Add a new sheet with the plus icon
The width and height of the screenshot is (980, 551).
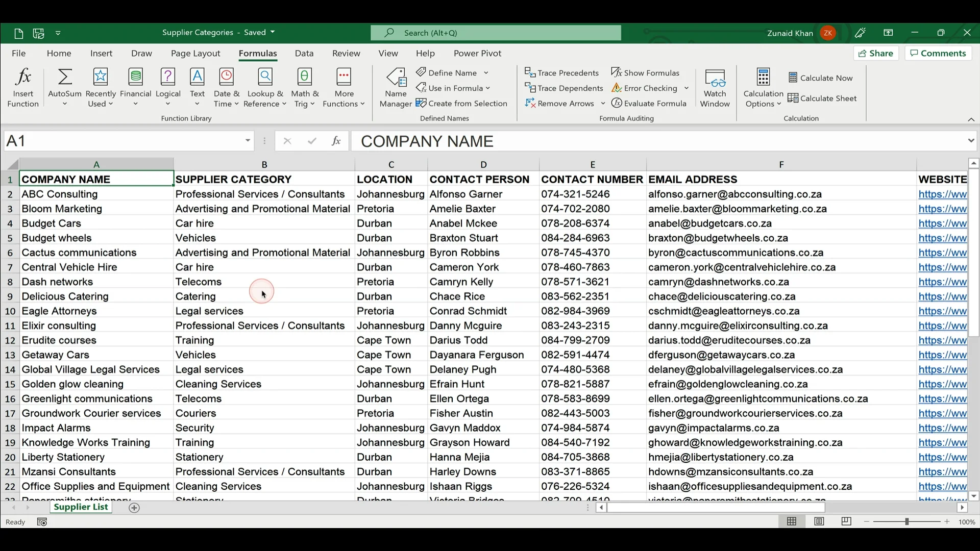pos(134,508)
